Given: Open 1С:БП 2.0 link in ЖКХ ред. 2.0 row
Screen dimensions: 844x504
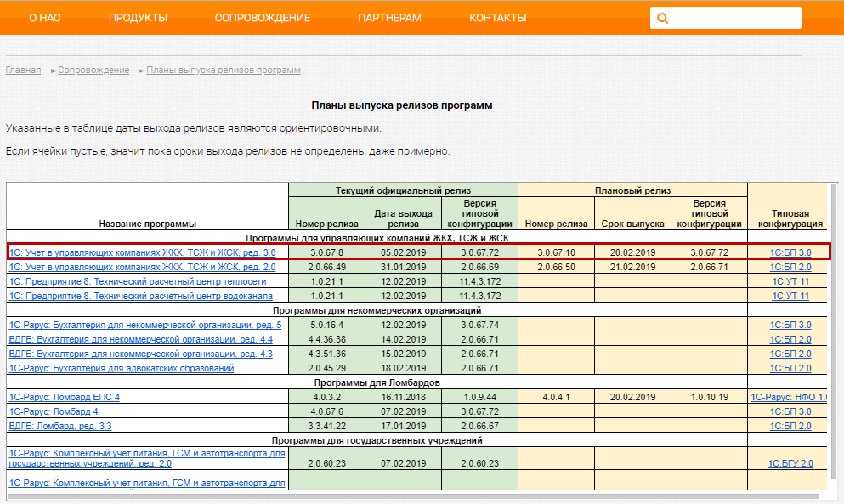Looking at the screenshot, I should [x=790, y=267].
